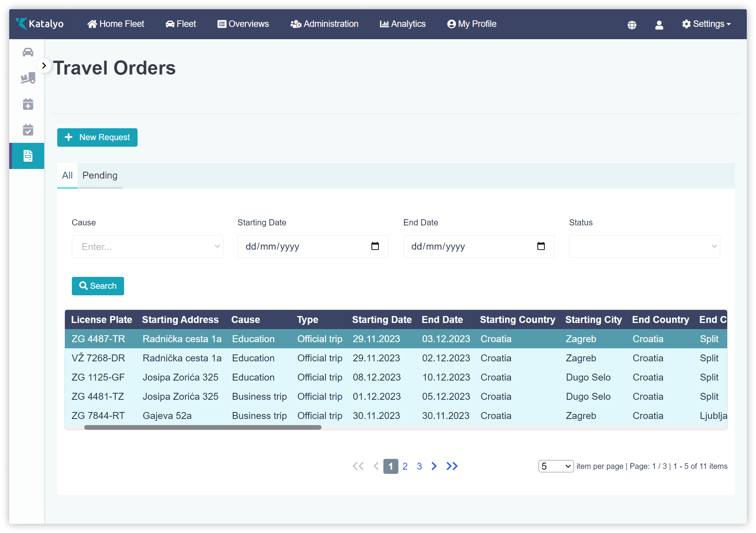Screen dimensions: 756x533
Task: Go to page 3 of results
Action: click(419, 466)
